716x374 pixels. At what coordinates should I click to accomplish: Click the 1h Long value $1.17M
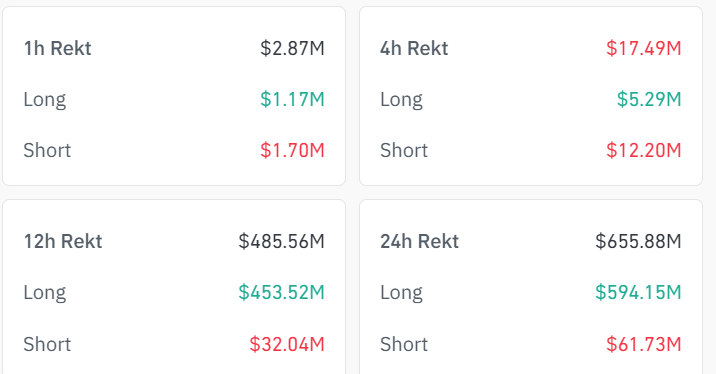click(x=292, y=100)
